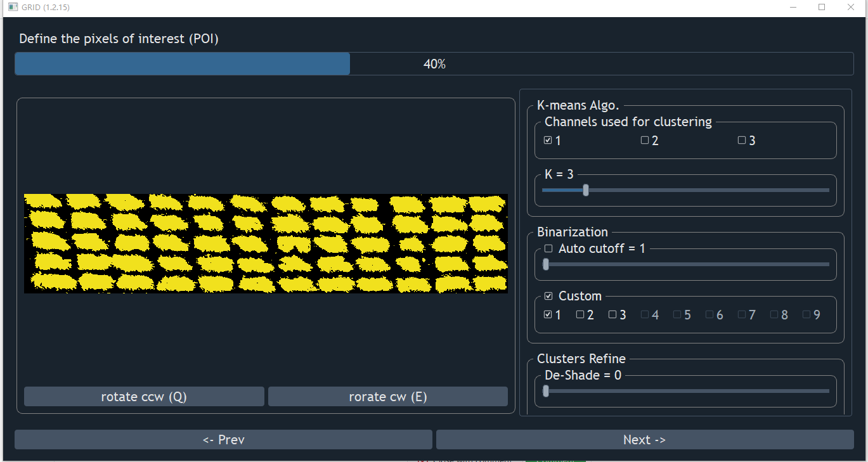This screenshot has height=462, width=868.
Task: Click inside the K-means Algo panel
Action: click(x=685, y=158)
